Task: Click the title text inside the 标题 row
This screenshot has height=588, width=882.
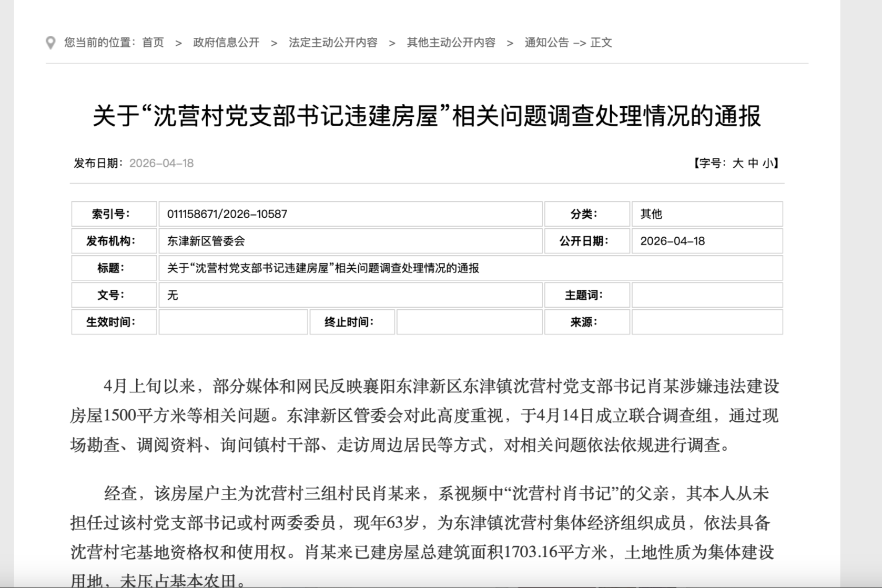Action: click(x=323, y=268)
